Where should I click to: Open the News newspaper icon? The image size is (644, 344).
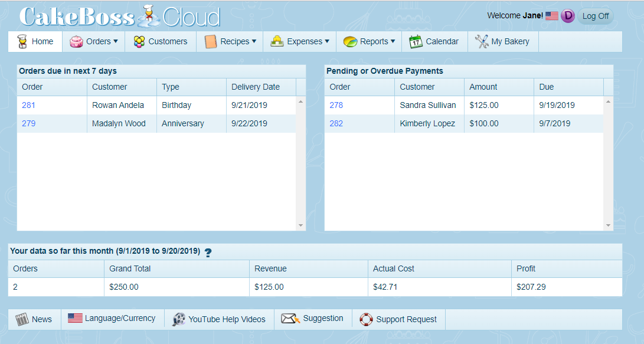pos(22,319)
